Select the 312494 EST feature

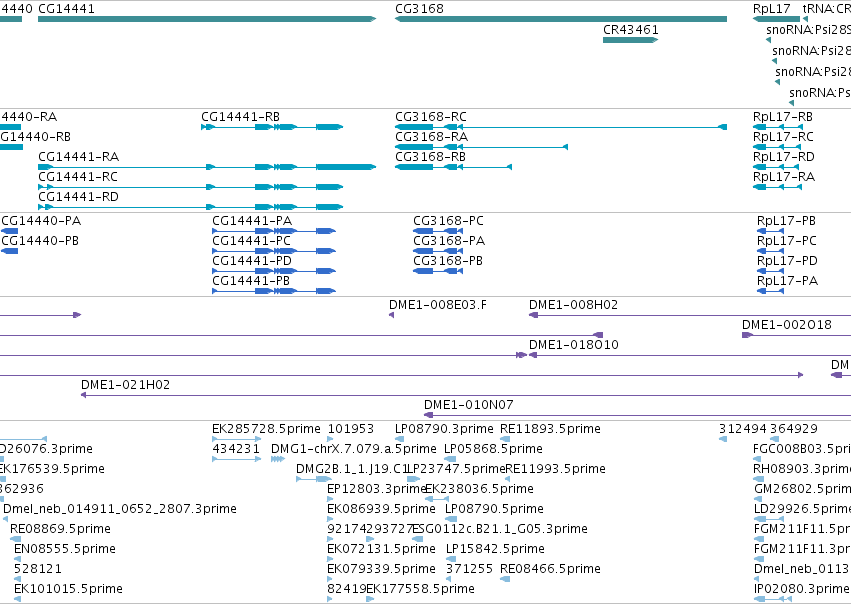(x=723, y=439)
